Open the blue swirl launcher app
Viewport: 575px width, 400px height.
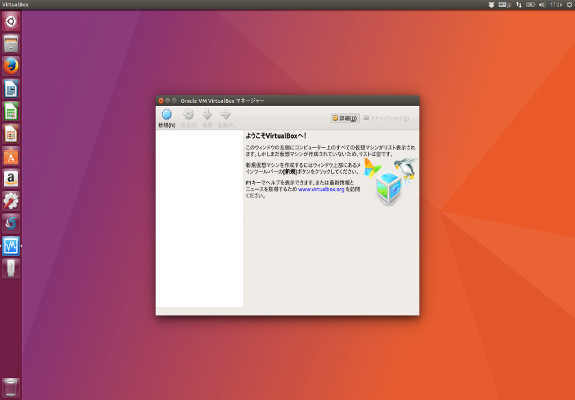tap(11, 223)
